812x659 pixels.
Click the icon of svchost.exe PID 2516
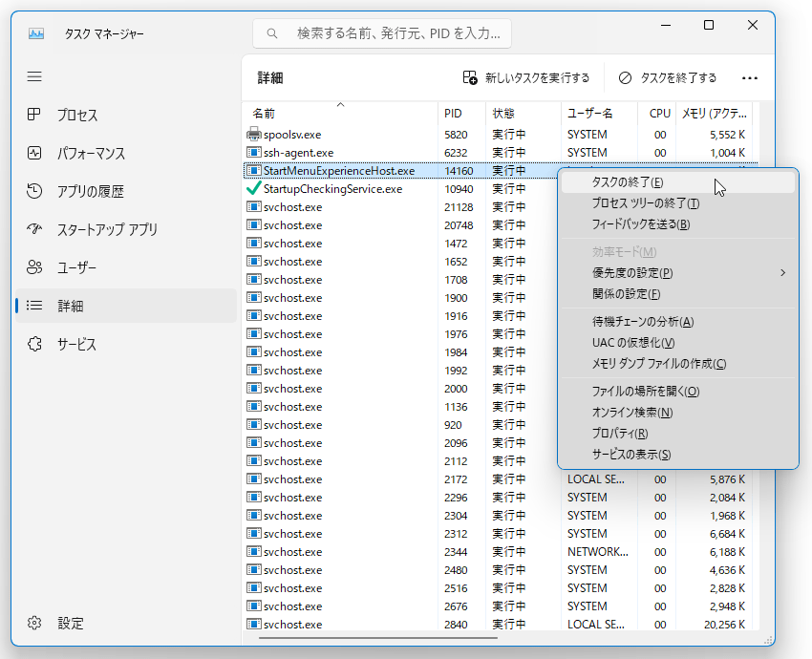254,587
